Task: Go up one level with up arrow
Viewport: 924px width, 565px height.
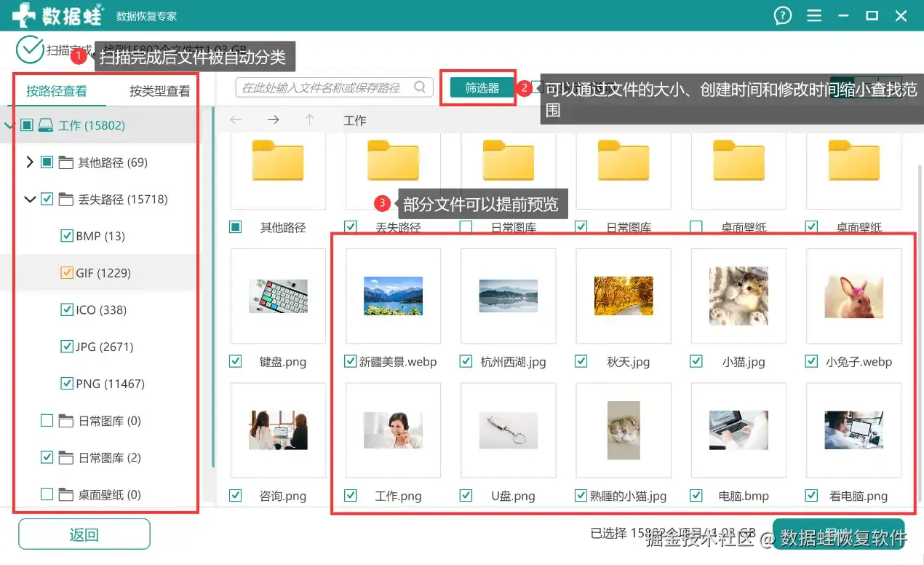Action: click(x=309, y=120)
